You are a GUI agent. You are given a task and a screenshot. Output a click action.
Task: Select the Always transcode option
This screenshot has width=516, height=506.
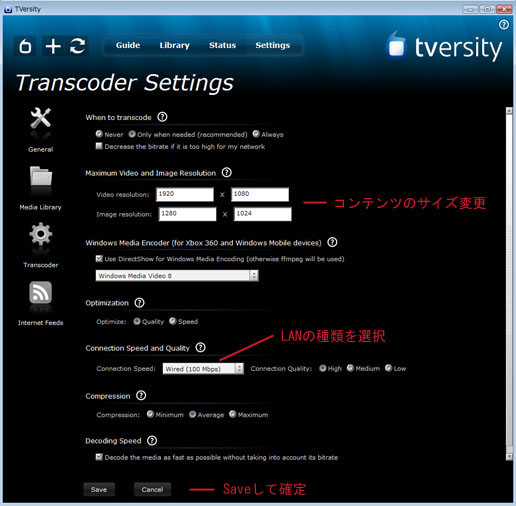pyautogui.click(x=256, y=134)
